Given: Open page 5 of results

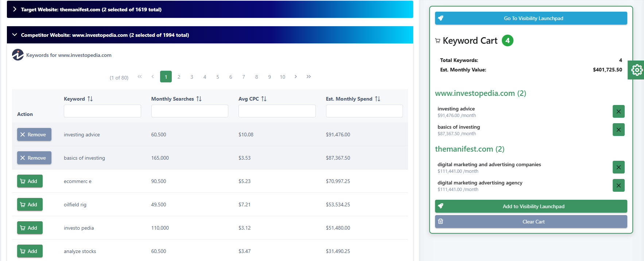Looking at the screenshot, I should [218, 77].
